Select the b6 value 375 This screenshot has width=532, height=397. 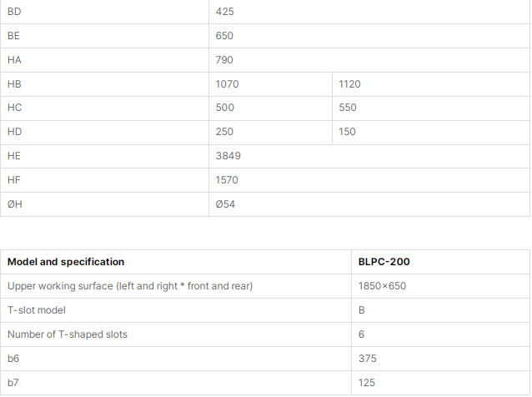pos(368,359)
